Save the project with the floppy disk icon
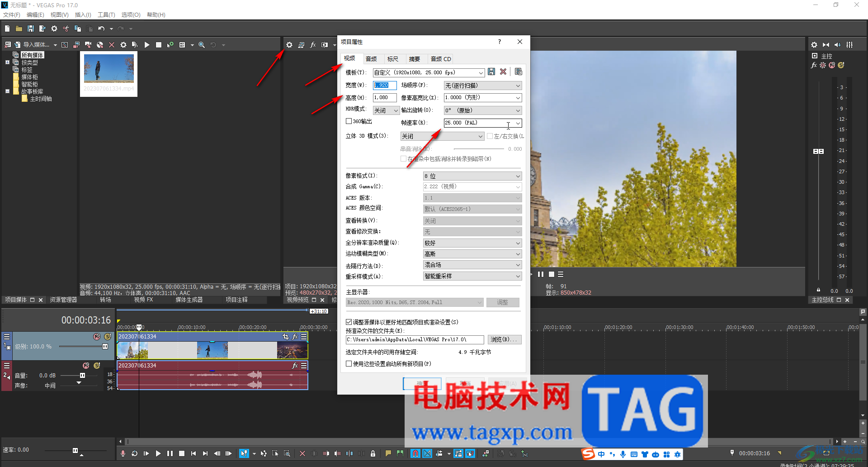 (31, 29)
